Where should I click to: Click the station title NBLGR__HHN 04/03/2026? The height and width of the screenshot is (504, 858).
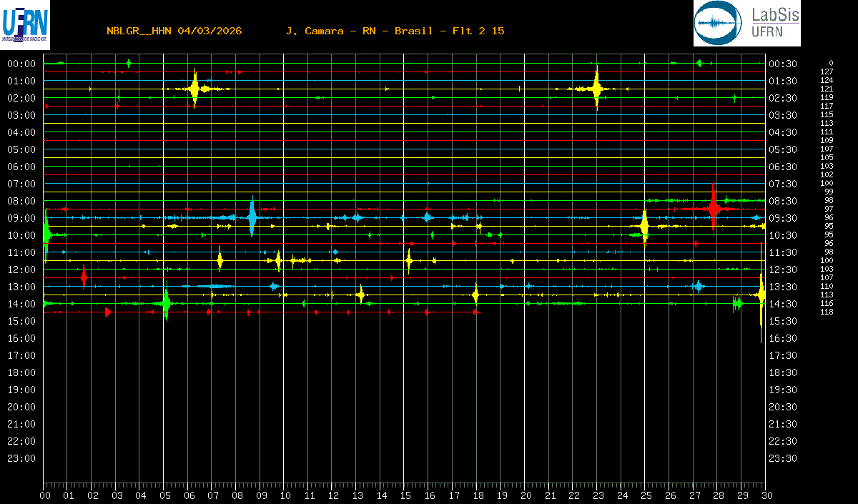click(x=174, y=31)
